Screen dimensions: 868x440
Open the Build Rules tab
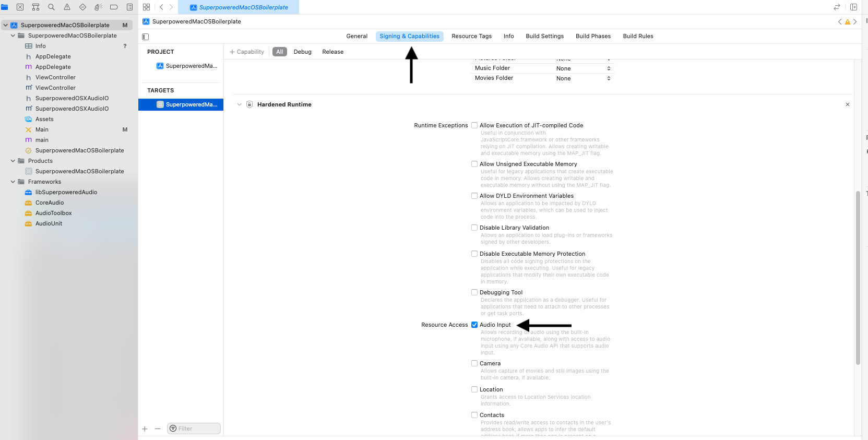[638, 36]
